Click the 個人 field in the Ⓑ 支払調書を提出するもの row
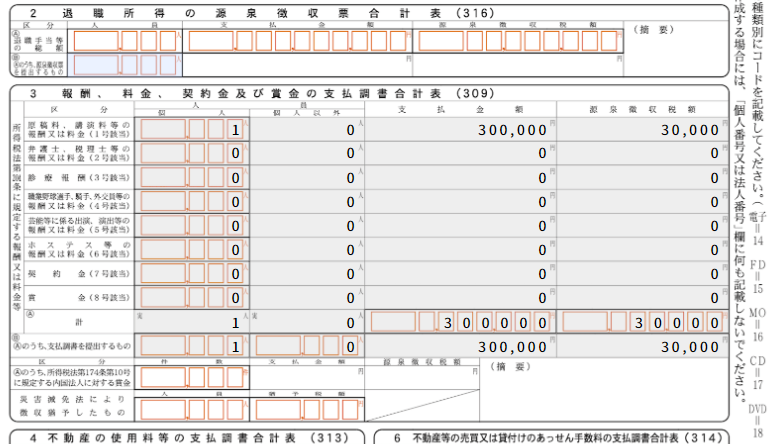The image size is (770, 444). click(192, 346)
